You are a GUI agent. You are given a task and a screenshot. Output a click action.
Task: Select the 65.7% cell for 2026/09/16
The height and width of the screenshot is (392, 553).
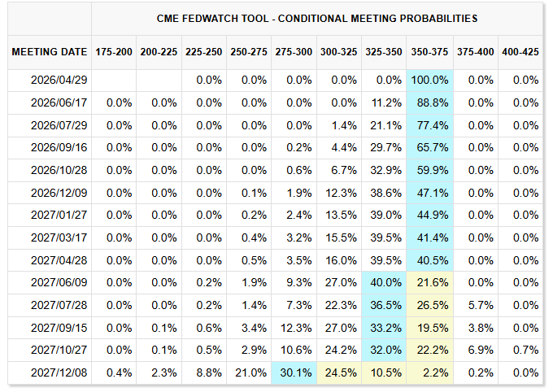click(x=429, y=147)
